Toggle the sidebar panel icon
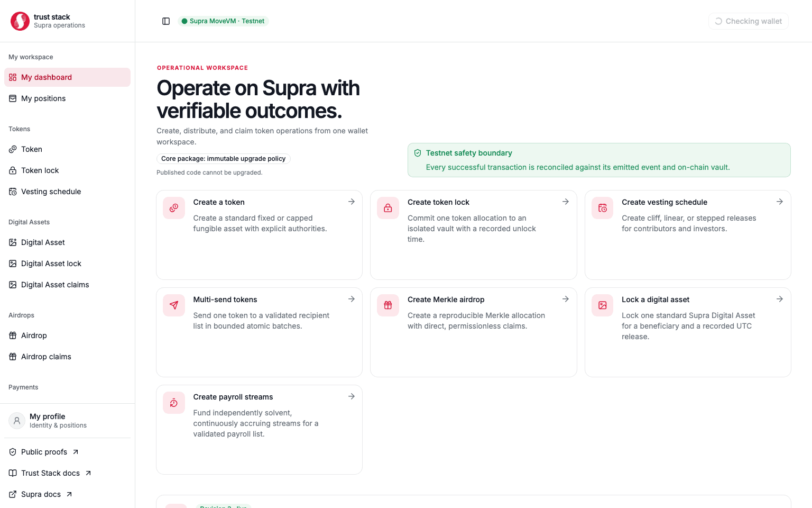This screenshot has width=812, height=508. click(x=166, y=21)
